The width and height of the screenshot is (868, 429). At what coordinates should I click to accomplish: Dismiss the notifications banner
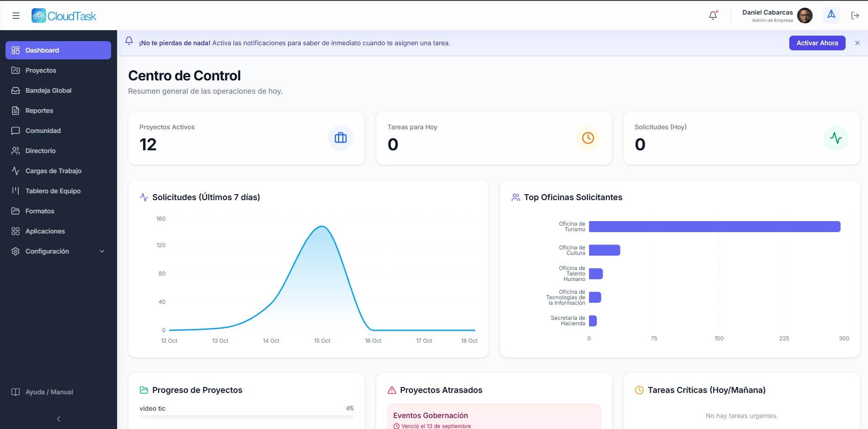[x=857, y=43]
